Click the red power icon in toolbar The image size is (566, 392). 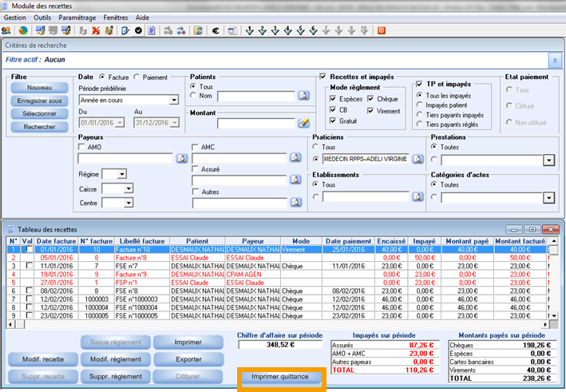click(x=382, y=31)
